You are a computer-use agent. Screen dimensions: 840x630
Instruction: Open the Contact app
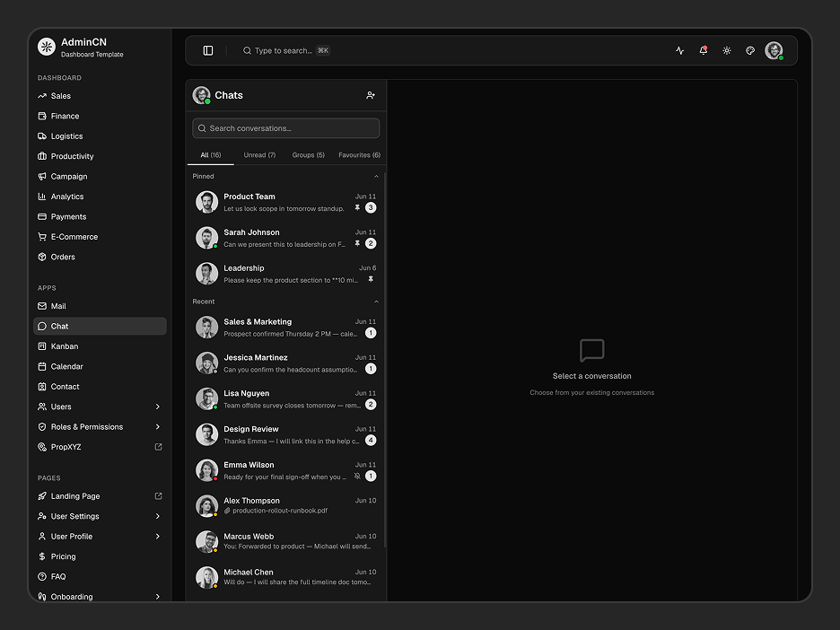tap(100, 386)
